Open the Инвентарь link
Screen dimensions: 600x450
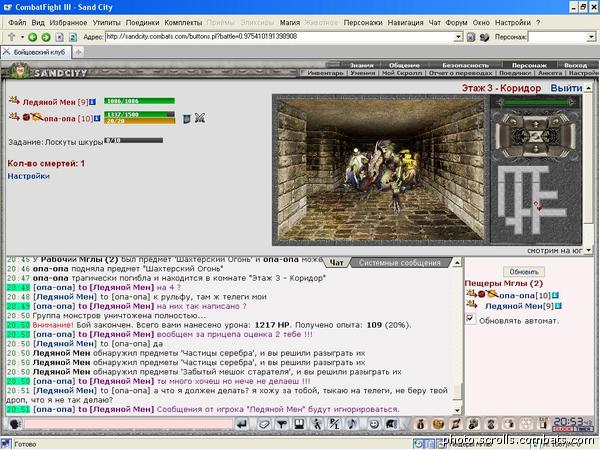325,73
